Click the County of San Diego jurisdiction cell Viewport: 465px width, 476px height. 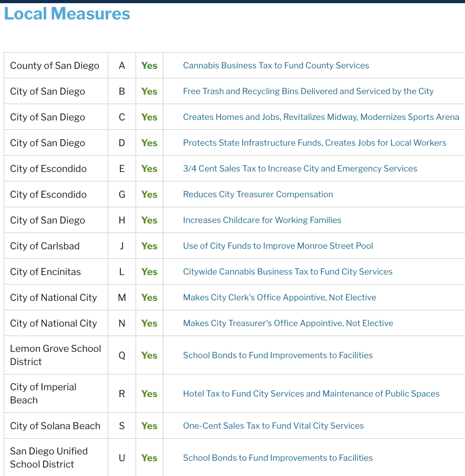[55, 66]
